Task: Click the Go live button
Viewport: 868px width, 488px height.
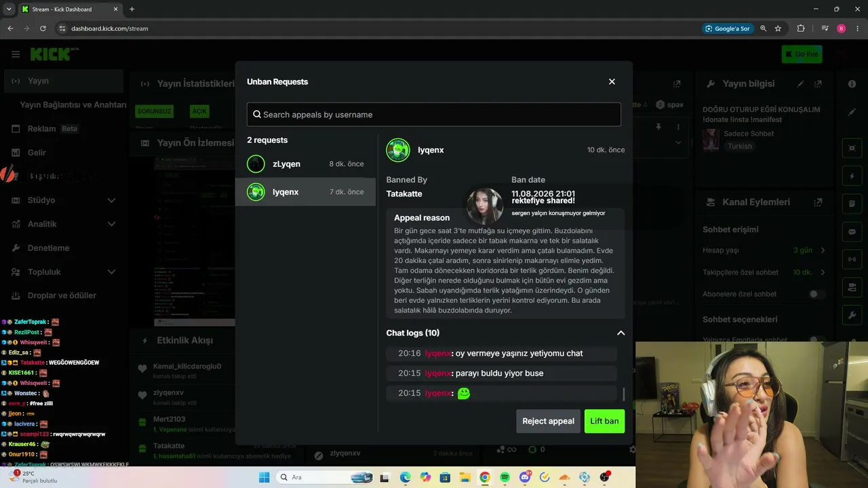Action: (x=802, y=54)
